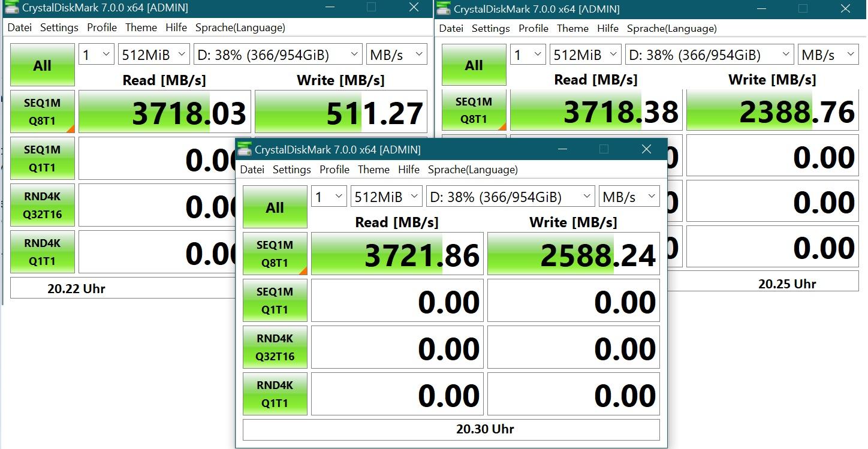Close the left 20.22 Uhr window
This screenshot has height=449, width=868.
click(414, 7)
